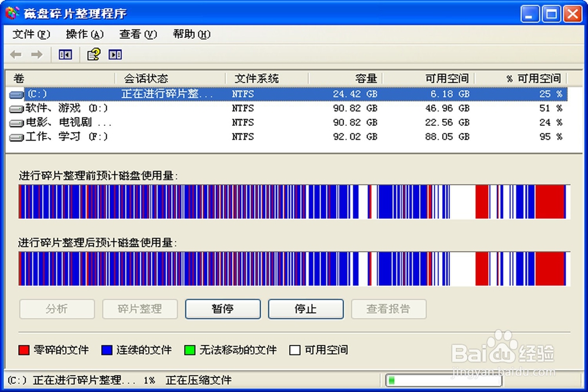The image size is (588, 392).
Task: Click the forward navigation arrow icon
Action: point(36,54)
